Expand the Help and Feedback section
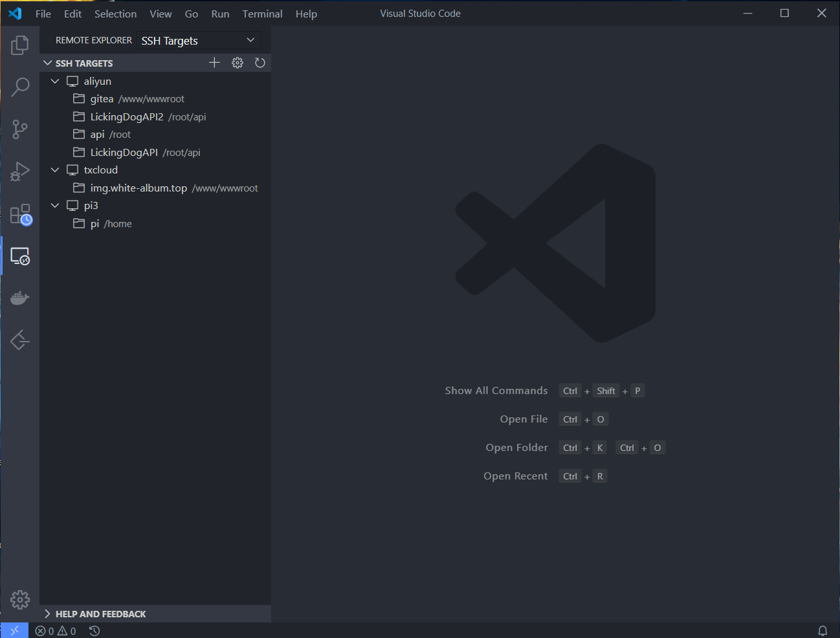Screen dimensions: 840x638 [100, 614]
